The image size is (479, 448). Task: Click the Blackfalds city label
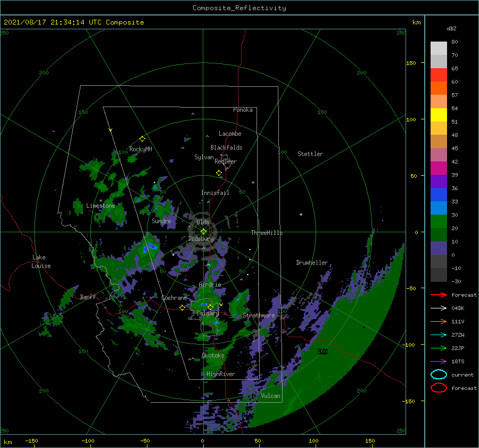coord(226,148)
